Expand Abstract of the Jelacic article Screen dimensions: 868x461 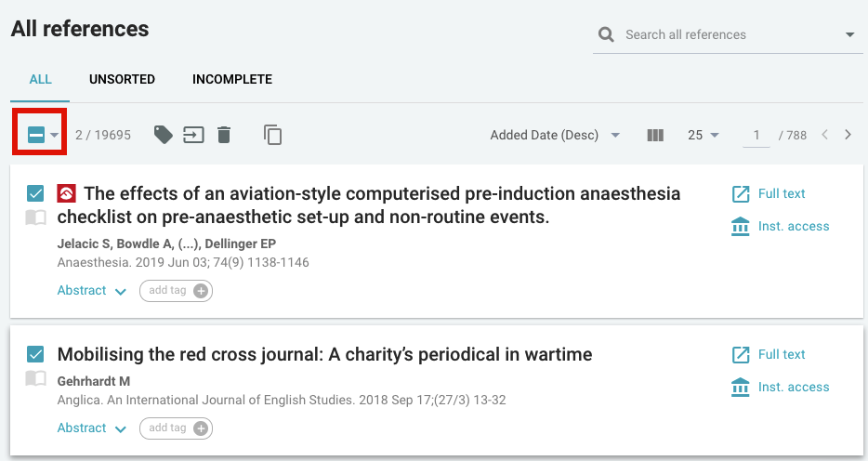point(92,291)
